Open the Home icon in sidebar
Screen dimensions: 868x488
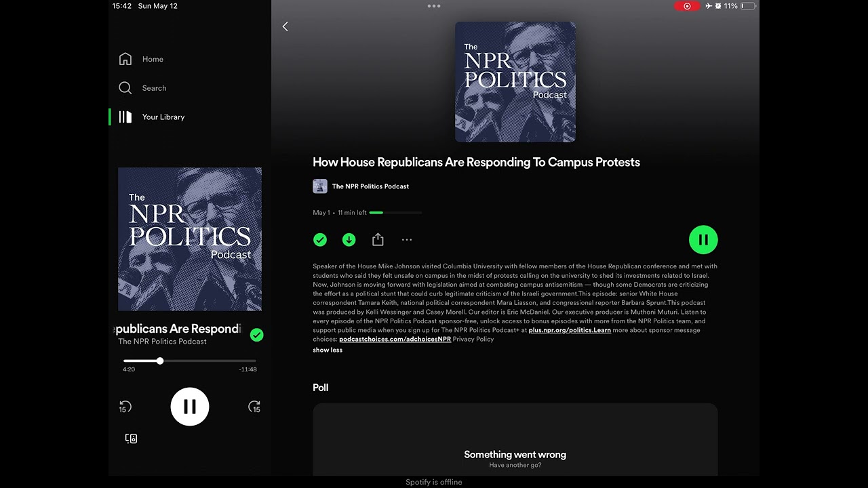[125, 59]
